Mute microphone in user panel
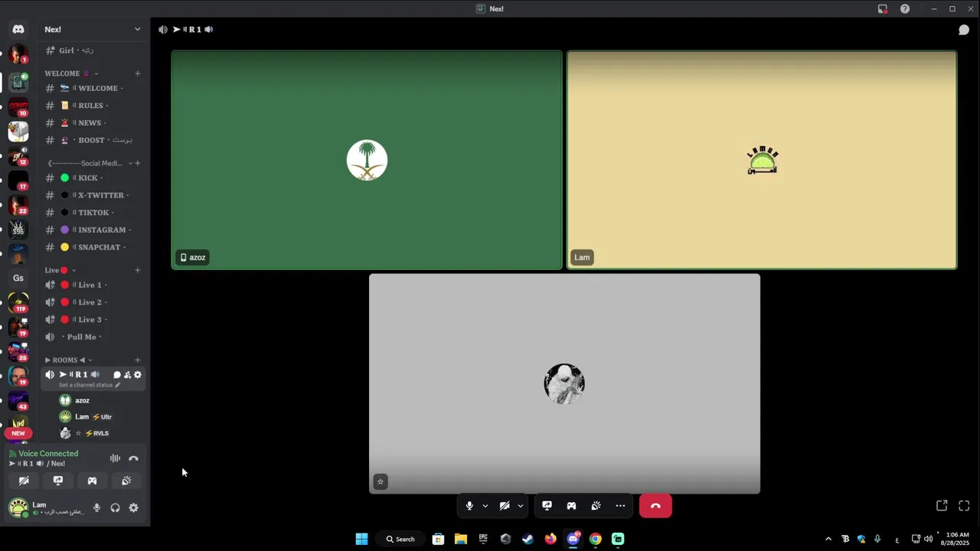The width and height of the screenshot is (980, 551). point(96,507)
